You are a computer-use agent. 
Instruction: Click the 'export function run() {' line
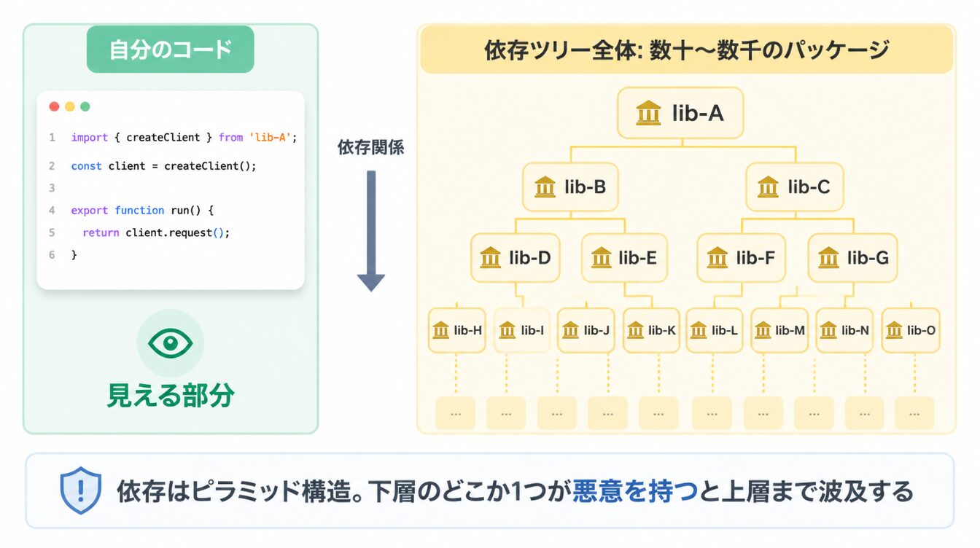pos(142,210)
